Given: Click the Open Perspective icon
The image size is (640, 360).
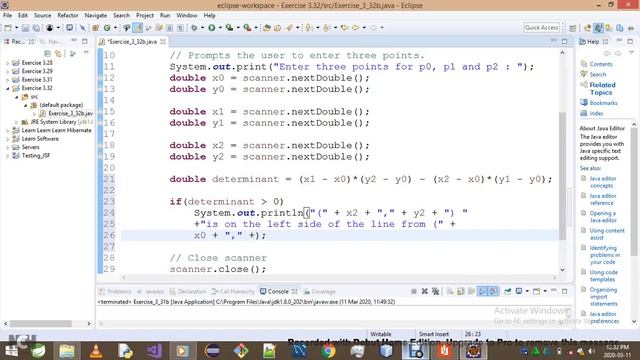Looking at the screenshot, I should 573,28.
